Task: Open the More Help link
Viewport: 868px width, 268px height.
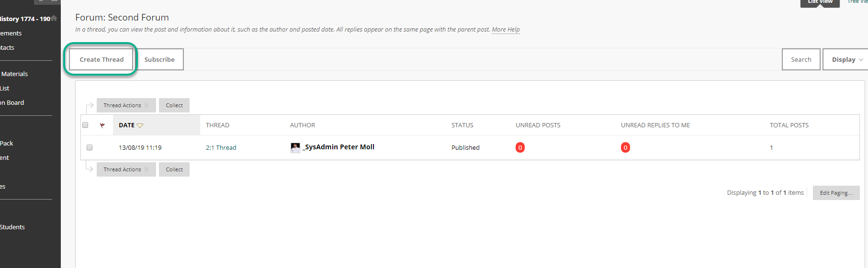Action: pos(506,29)
